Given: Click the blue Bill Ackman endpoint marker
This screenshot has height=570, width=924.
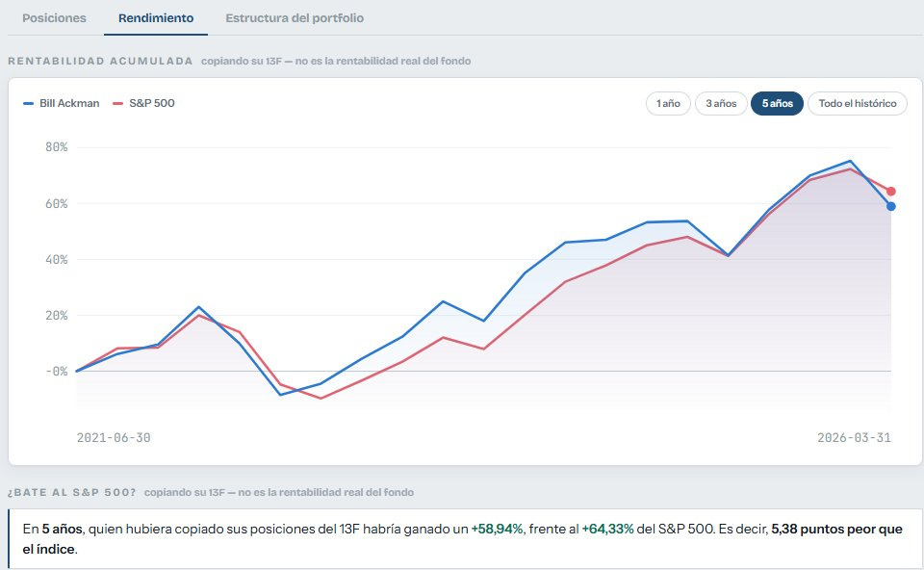Looking at the screenshot, I should (x=891, y=206).
